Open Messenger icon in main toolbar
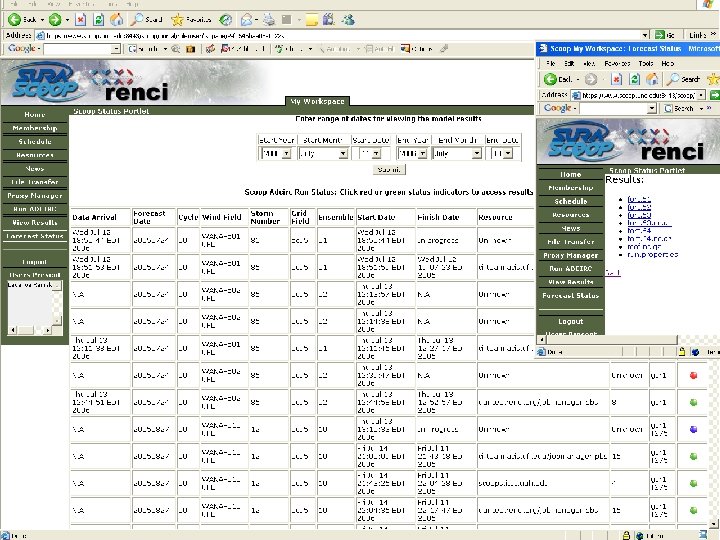The image size is (720, 540). click(348, 19)
